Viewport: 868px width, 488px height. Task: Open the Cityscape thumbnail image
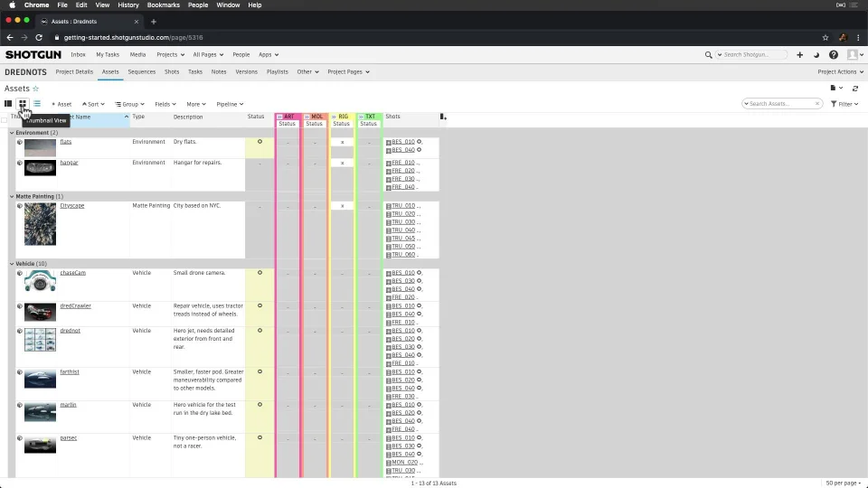[x=40, y=224]
